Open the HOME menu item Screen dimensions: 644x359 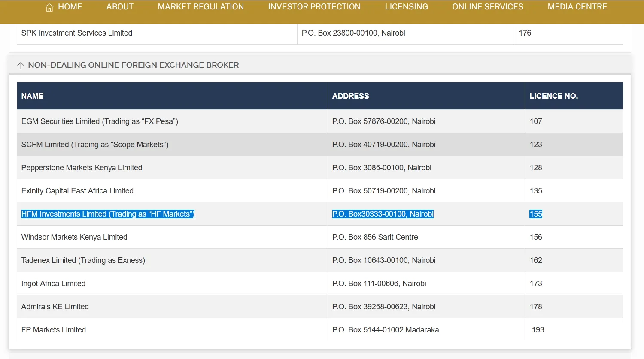[x=70, y=7]
